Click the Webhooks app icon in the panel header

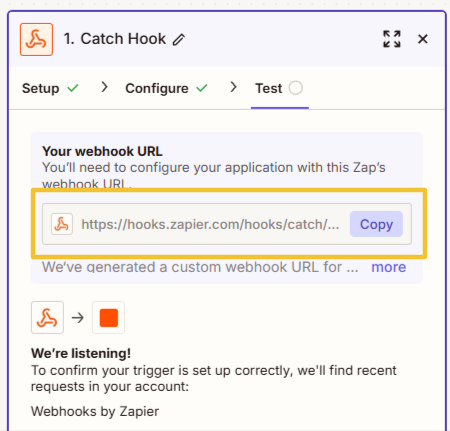coord(36,39)
